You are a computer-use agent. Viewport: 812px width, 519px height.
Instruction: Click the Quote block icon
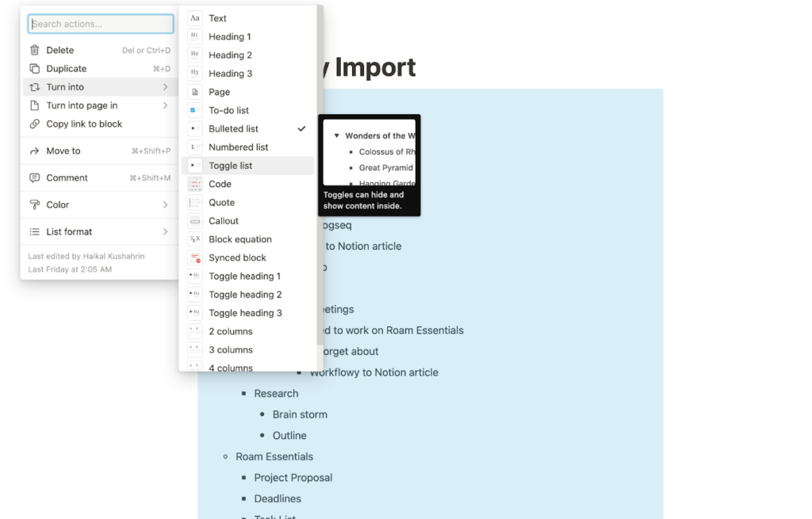click(x=195, y=202)
